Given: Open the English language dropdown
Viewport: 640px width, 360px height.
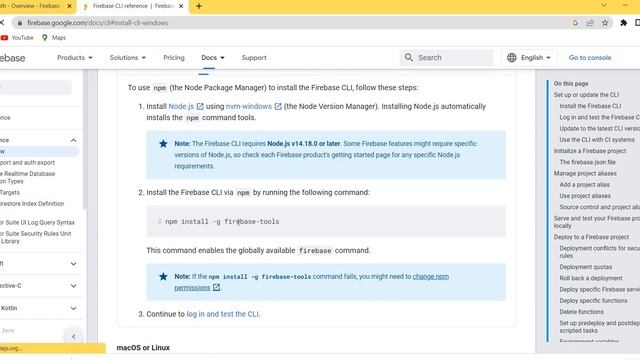Looking at the screenshot, I should [x=529, y=58].
